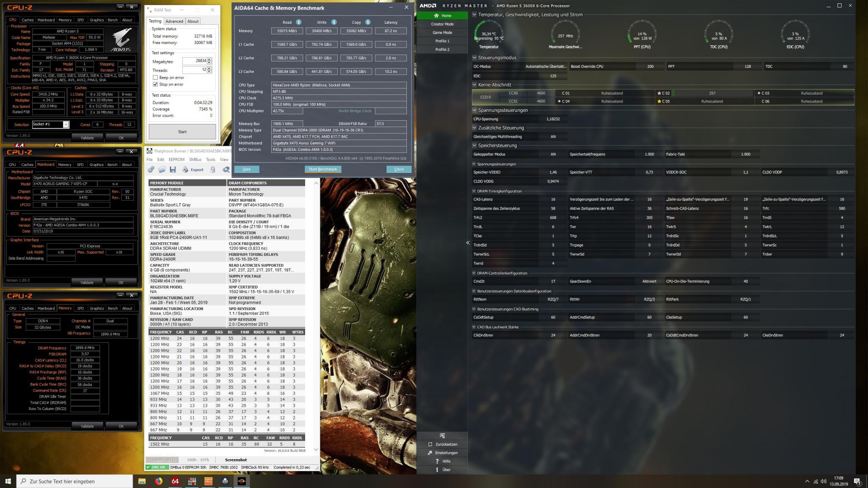This screenshot has height=488, width=868.
Task: Switch to Thaiphoon Burner via its taskbar icon
Action: (x=225, y=481)
